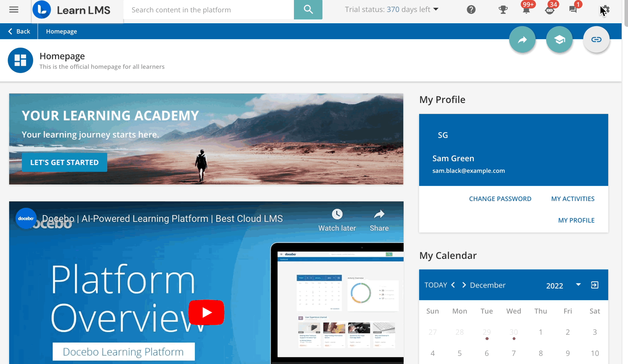This screenshot has width=628, height=364.
Task: Click 370 days left trial text
Action: click(x=408, y=10)
